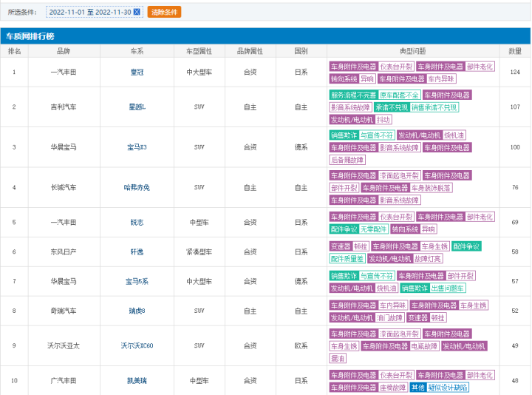The width and height of the screenshot is (532, 395).
Task: Click the 服务流程不完善 tag in 星越L row
Action: click(x=353, y=95)
